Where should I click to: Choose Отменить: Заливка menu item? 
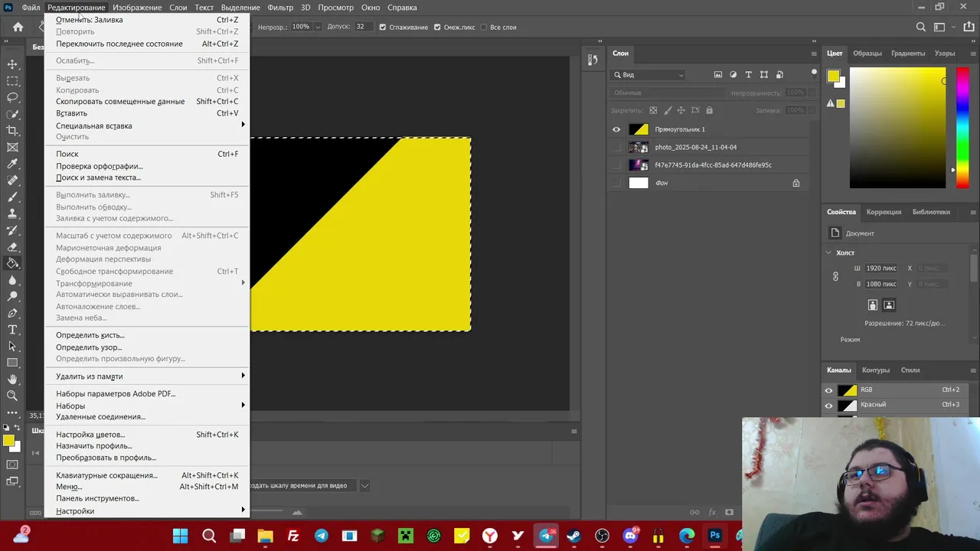[147, 20]
